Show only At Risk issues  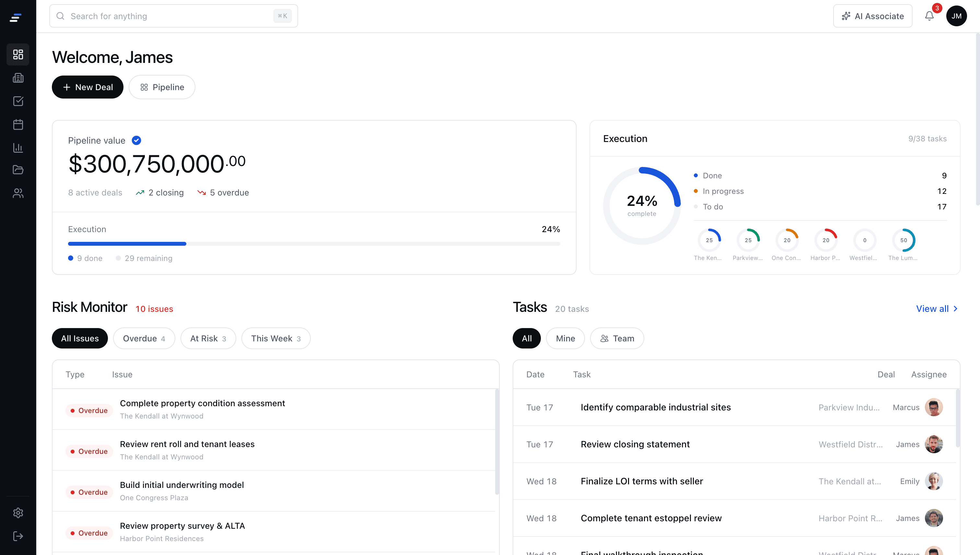[208, 338]
